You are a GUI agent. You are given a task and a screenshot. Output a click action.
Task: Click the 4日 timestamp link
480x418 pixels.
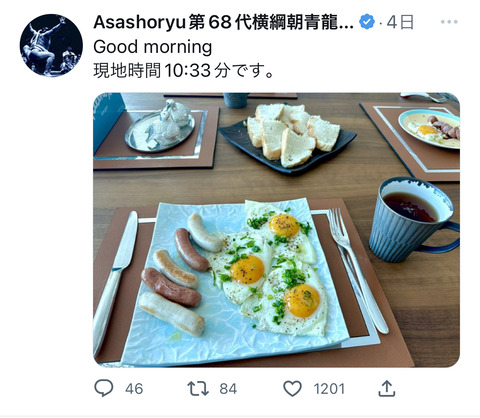point(400,22)
